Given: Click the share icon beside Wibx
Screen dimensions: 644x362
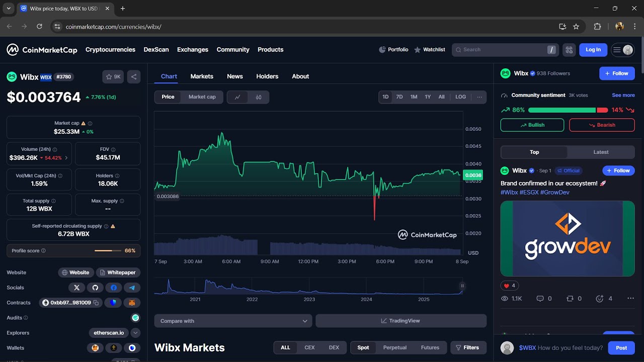Looking at the screenshot, I should (134, 77).
